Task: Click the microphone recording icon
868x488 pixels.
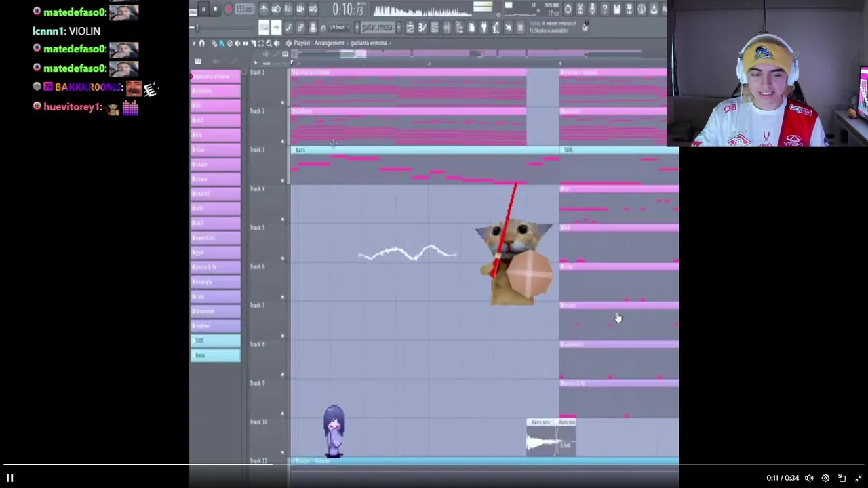Action: [592, 9]
